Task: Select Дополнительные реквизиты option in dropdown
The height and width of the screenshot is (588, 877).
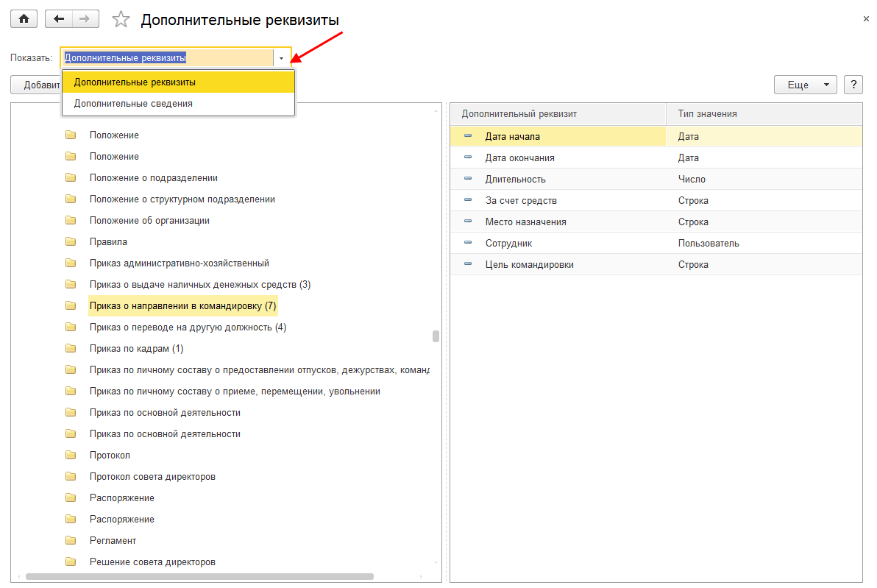Action: (x=135, y=82)
